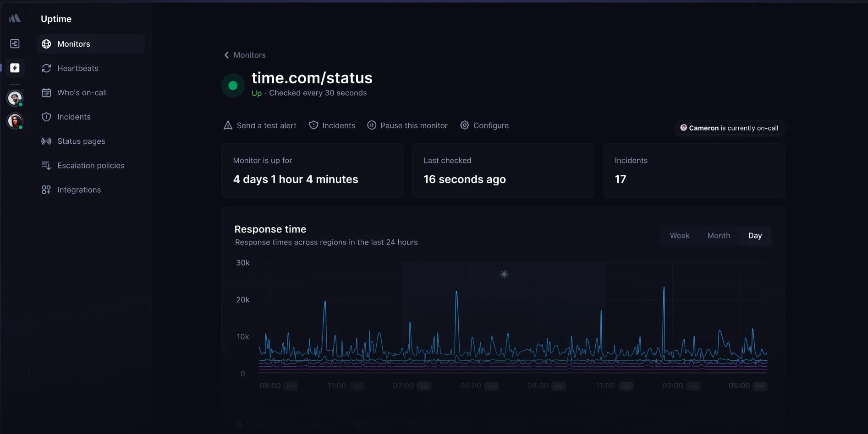Expand the second avatar in the left rail
This screenshot has height=434, width=868.
(15, 121)
